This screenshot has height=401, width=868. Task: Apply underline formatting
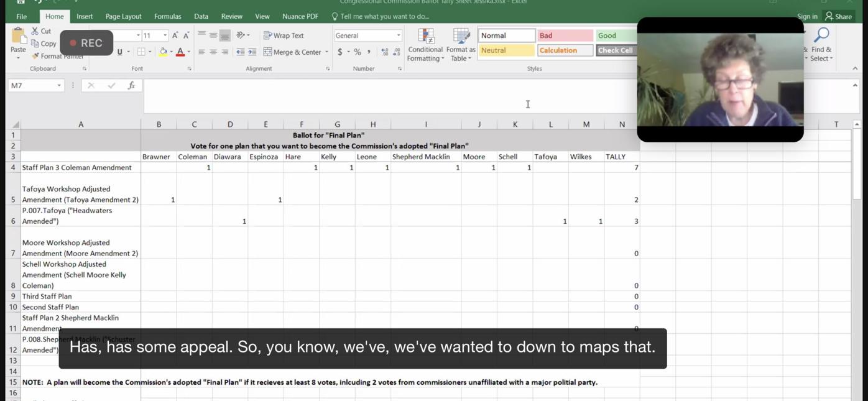tap(119, 52)
